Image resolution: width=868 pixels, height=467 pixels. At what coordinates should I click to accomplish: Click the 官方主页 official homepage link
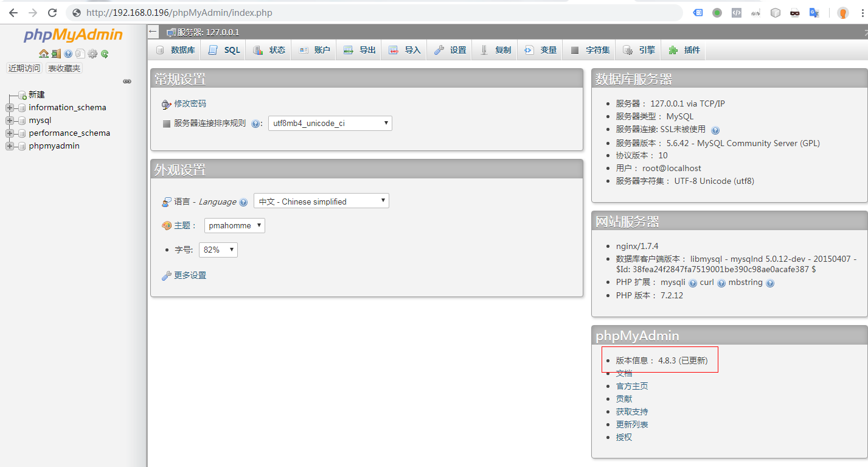[x=632, y=386]
